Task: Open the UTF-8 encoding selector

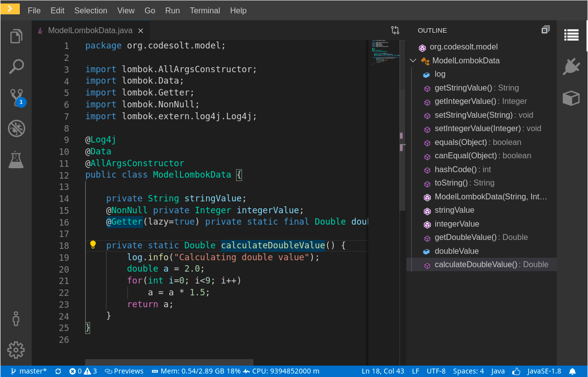Action: [436, 371]
